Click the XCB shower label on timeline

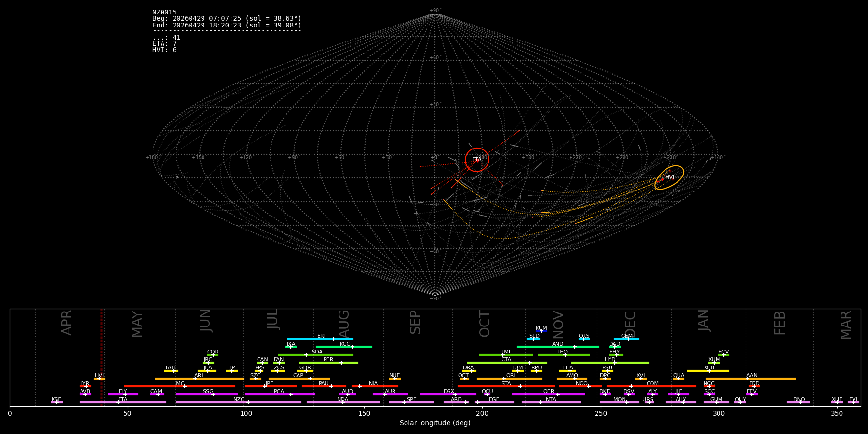click(x=709, y=368)
